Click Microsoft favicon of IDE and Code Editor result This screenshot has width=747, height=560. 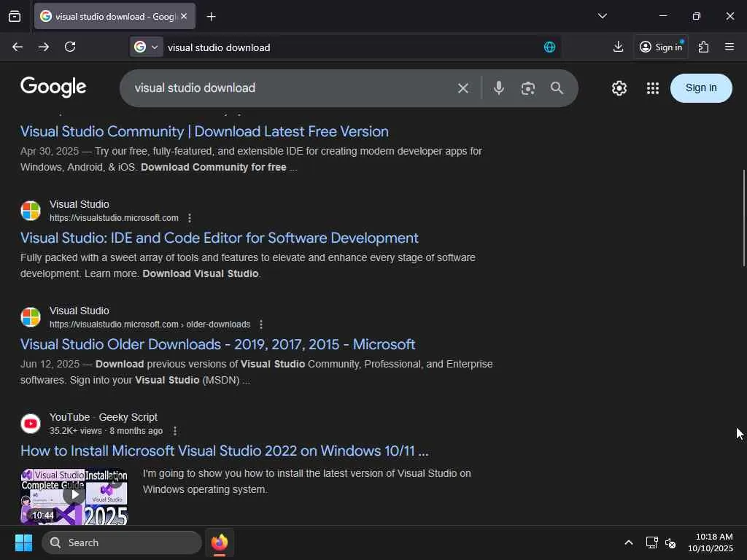[31, 211]
